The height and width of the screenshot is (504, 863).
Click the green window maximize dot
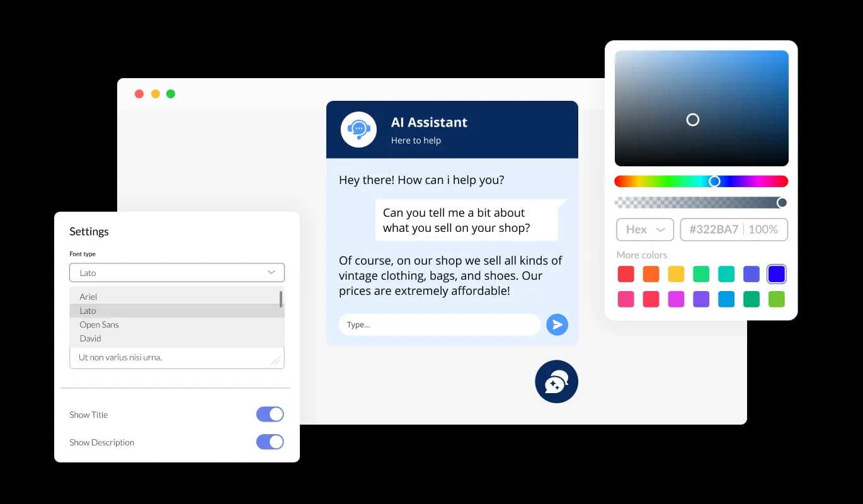171,94
